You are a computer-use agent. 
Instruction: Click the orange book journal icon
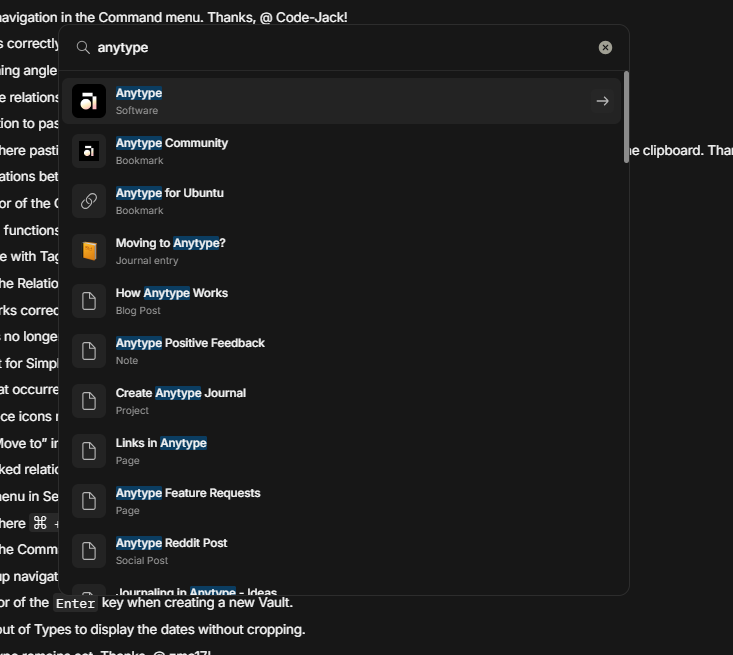pyautogui.click(x=89, y=251)
